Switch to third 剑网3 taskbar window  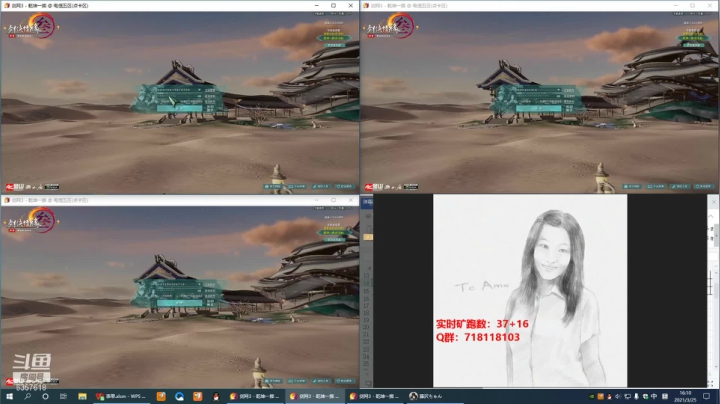coord(374,396)
